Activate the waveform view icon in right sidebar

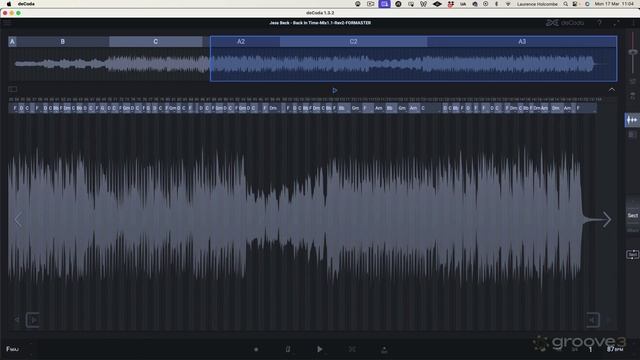click(632, 120)
